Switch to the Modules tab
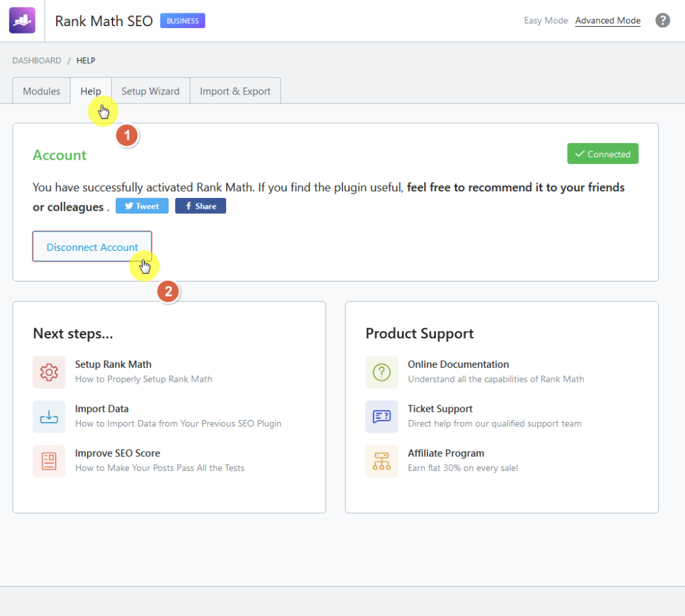Viewport: 685px width, 616px height. pos(41,91)
